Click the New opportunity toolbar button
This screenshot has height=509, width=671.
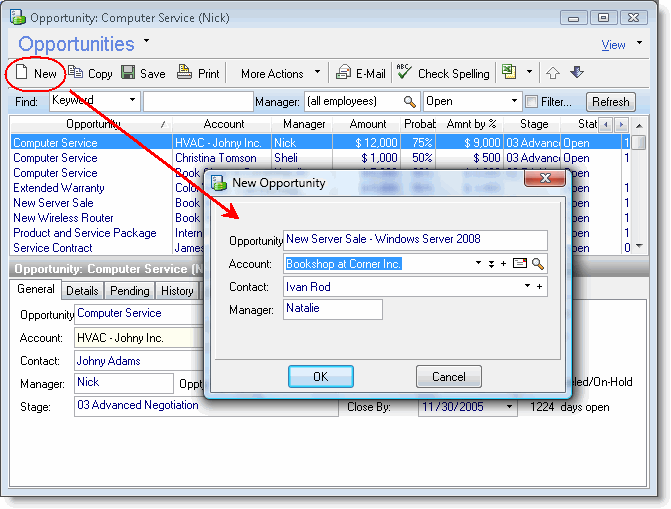pos(35,73)
